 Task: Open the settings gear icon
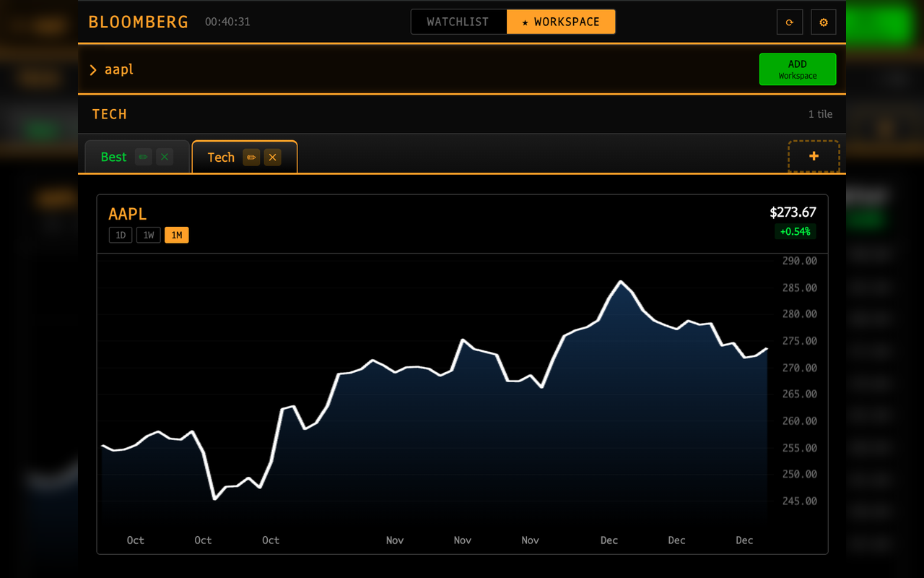tap(823, 22)
